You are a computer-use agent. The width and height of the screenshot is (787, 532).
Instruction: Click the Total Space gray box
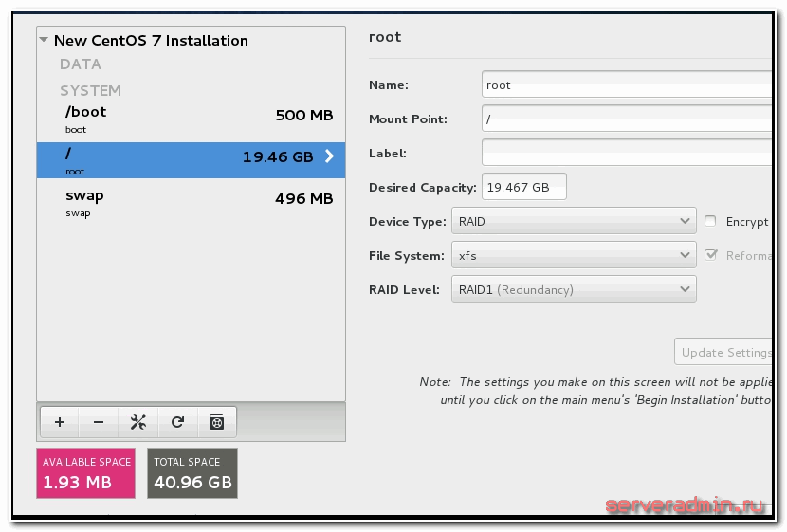(192, 472)
